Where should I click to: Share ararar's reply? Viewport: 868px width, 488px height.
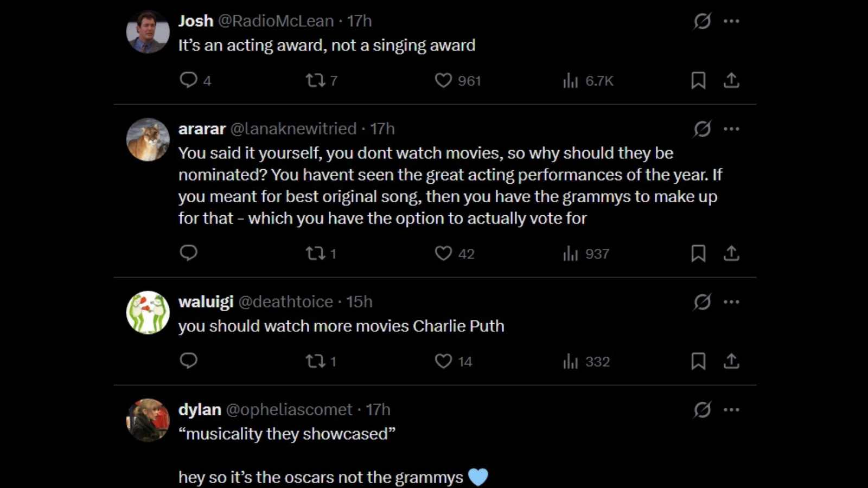(x=732, y=253)
